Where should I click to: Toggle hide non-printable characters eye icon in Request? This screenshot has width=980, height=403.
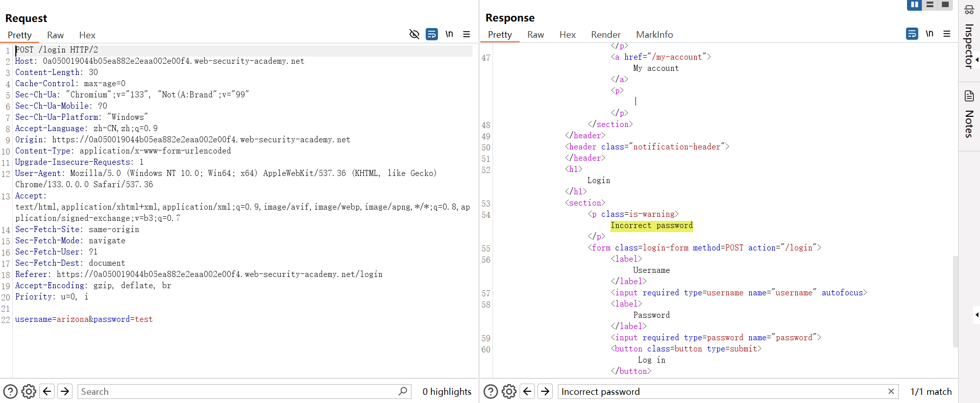[414, 34]
